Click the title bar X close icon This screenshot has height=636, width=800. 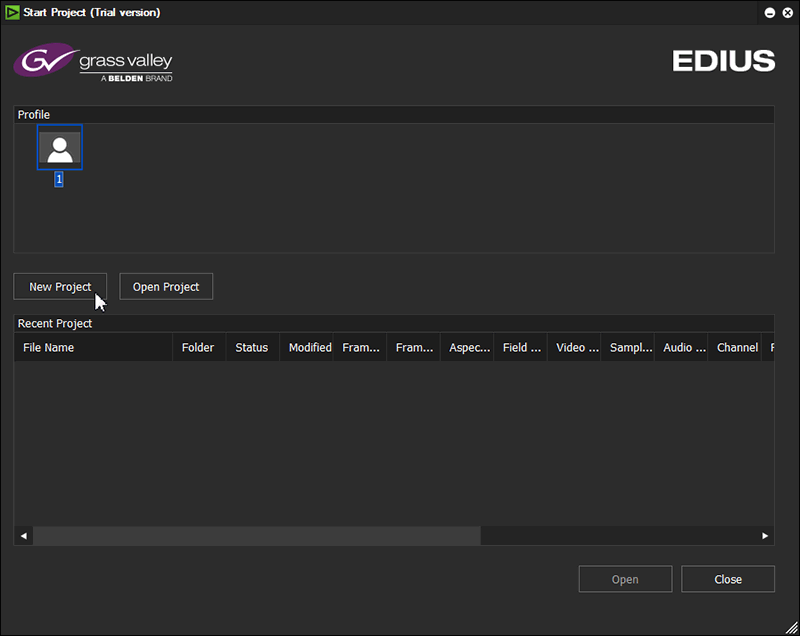pyautogui.click(x=787, y=13)
